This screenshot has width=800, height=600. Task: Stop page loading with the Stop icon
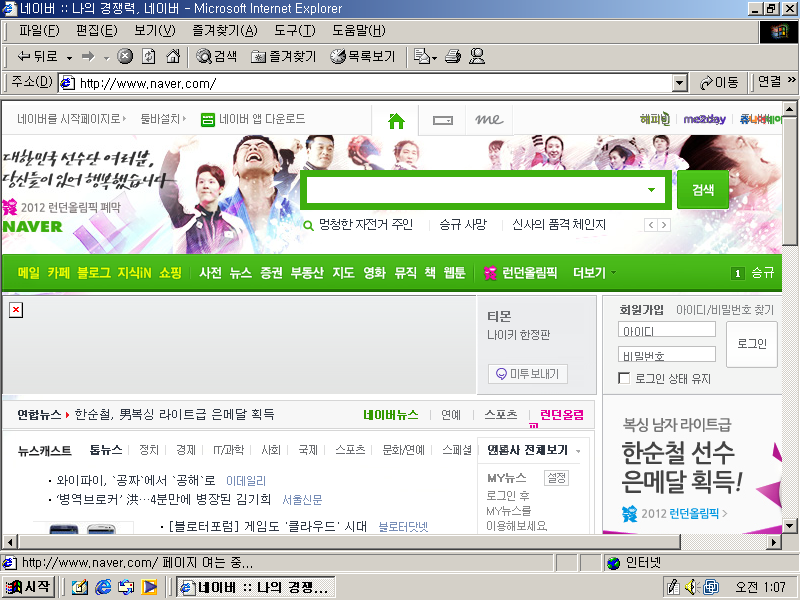(x=125, y=56)
